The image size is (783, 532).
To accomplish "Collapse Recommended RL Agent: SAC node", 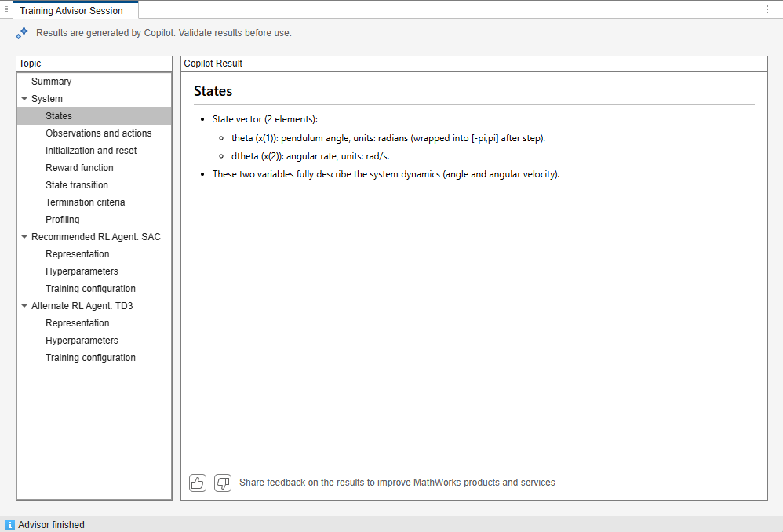I will pos(24,237).
